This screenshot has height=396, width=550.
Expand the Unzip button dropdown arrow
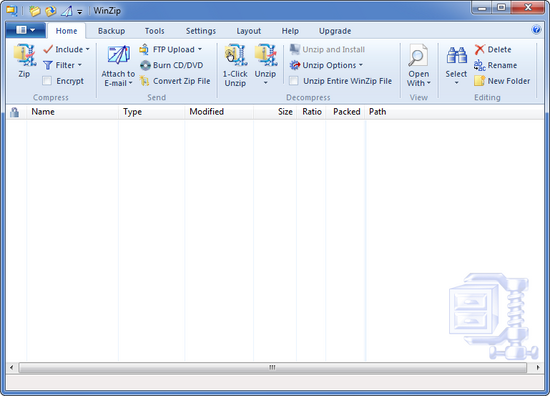(x=266, y=83)
